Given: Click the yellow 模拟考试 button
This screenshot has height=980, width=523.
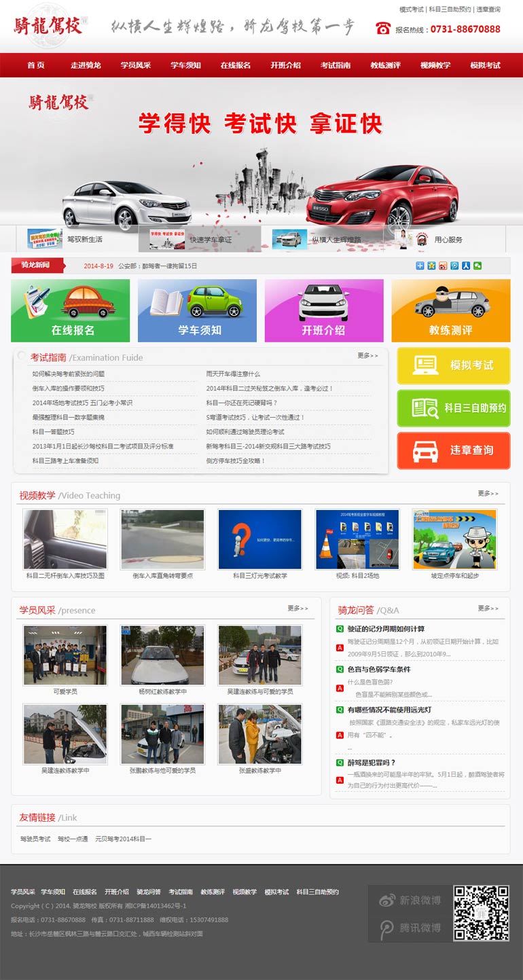Looking at the screenshot, I should tap(453, 365).
